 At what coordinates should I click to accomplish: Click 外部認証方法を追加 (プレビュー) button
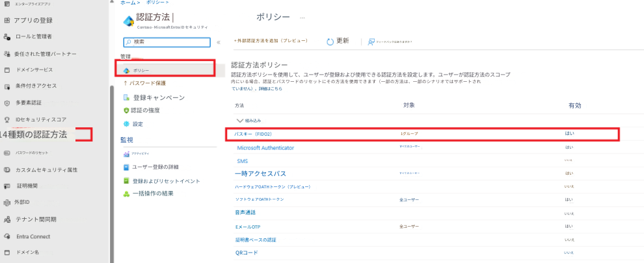[270, 41]
